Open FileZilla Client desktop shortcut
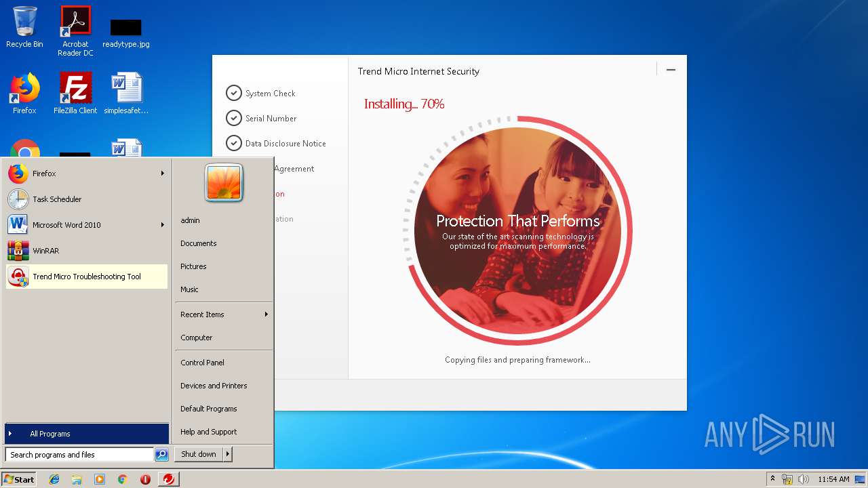The height and width of the screenshot is (488, 868). pyautogui.click(x=75, y=94)
